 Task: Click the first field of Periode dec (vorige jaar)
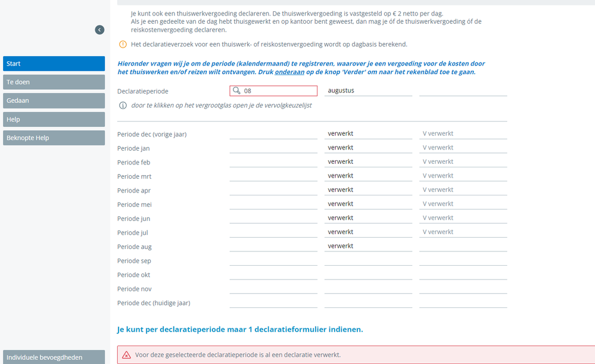coord(273,133)
